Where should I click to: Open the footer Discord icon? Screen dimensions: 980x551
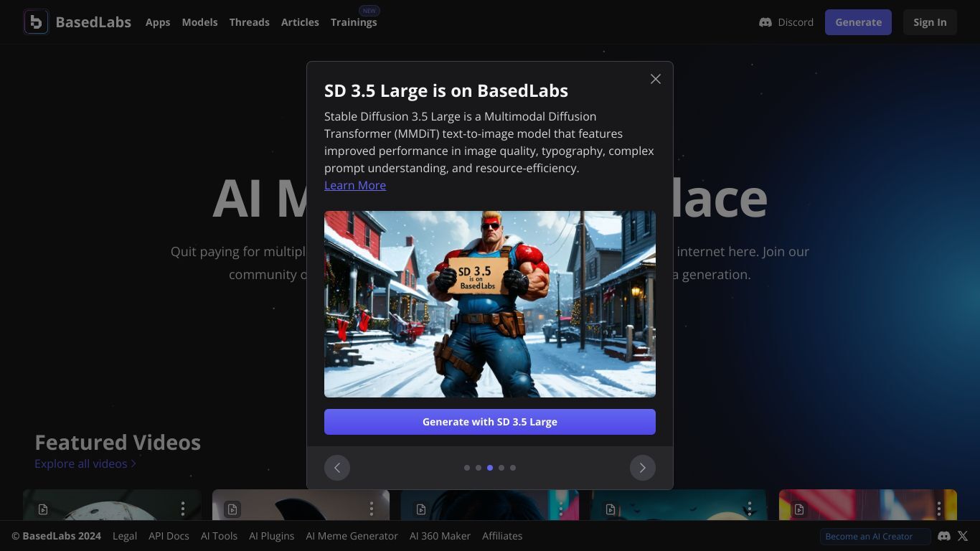(944, 536)
